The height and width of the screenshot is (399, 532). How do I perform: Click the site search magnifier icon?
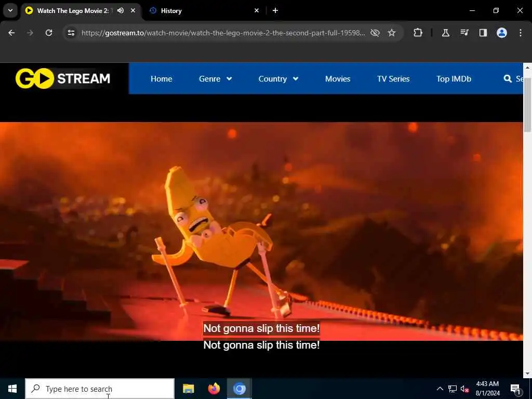pos(508,79)
